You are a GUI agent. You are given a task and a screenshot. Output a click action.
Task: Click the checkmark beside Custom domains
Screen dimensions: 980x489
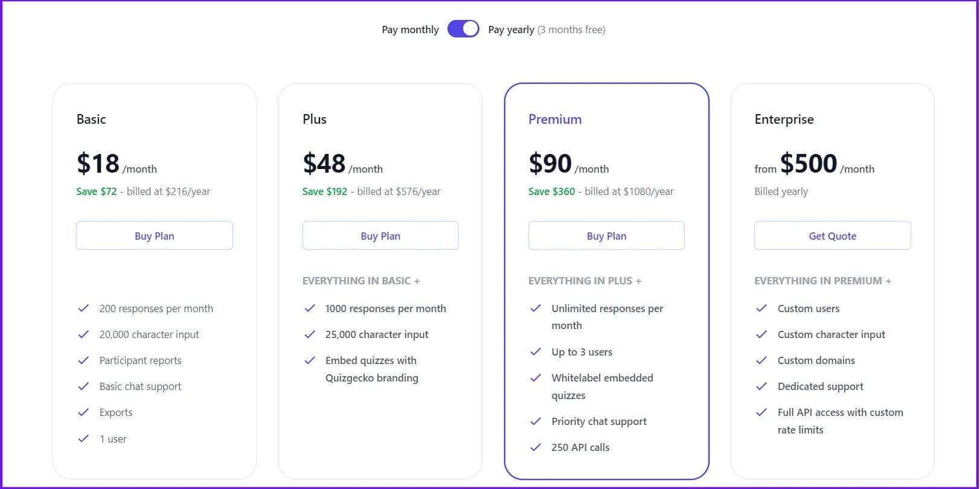tap(761, 360)
